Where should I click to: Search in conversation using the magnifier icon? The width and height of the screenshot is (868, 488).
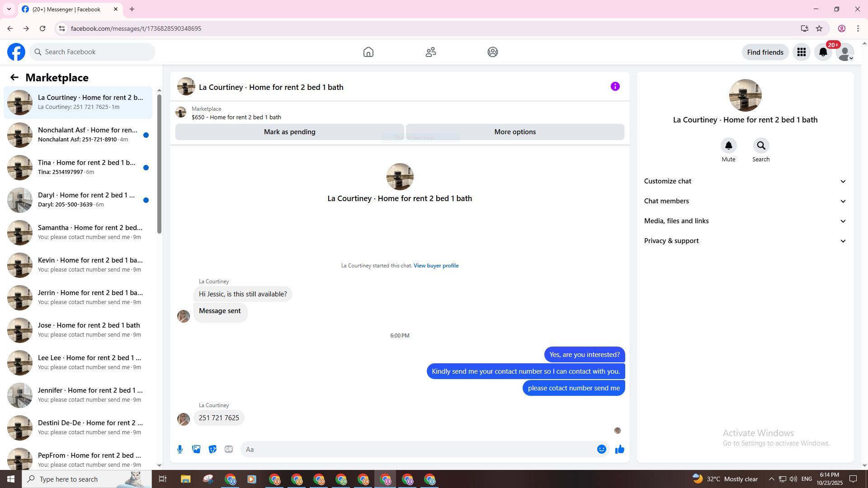pyautogui.click(x=761, y=146)
